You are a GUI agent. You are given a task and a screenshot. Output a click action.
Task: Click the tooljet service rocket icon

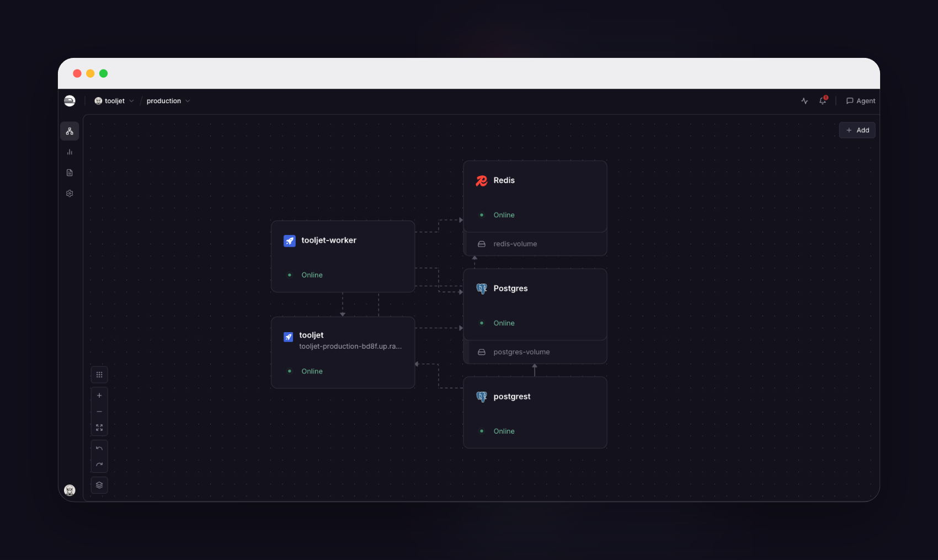tap(289, 337)
